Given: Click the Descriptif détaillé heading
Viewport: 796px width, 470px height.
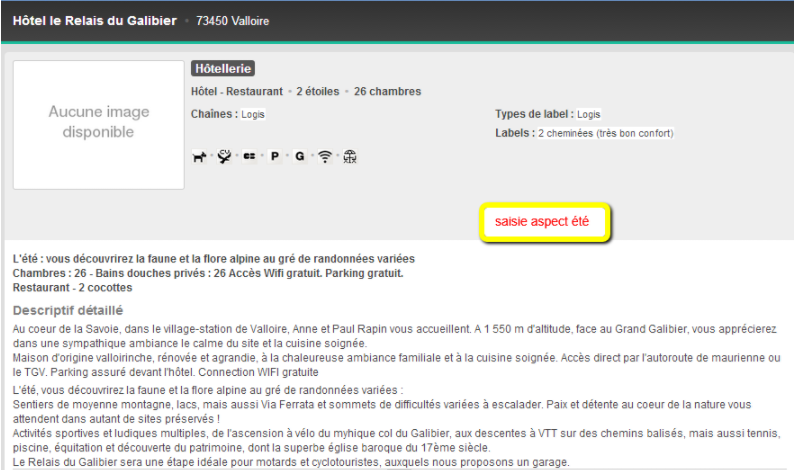Looking at the screenshot, I should [x=68, y=311].
